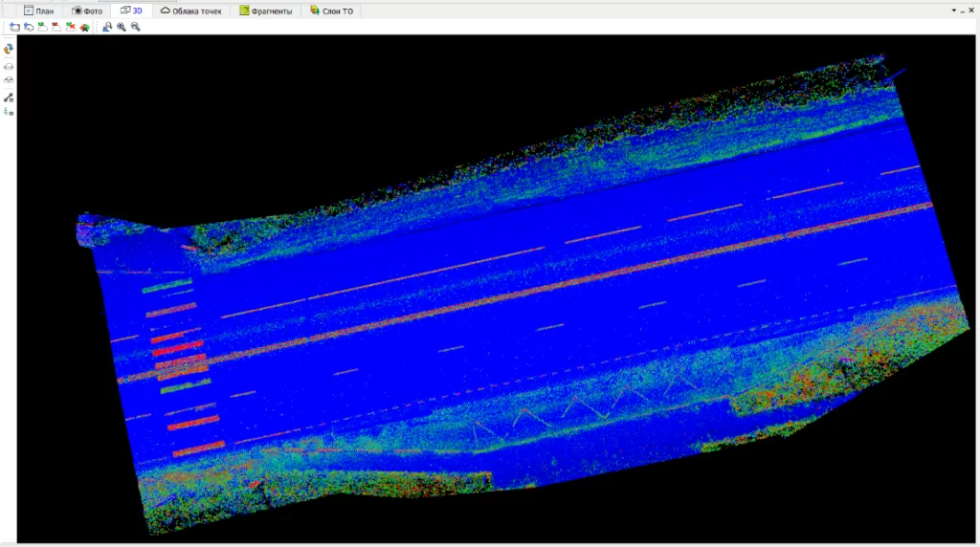Image resolution: width=980 pixels, height=547 pixels.
Task: Open the panel options dropdown arrow at top right
Action: (954, 11)
